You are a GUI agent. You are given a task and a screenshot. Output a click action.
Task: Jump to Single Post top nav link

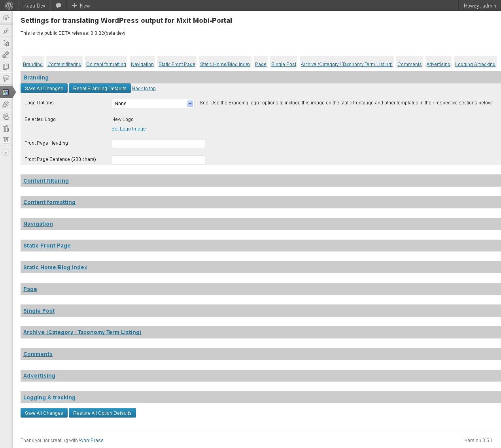[x=284, y=64]
